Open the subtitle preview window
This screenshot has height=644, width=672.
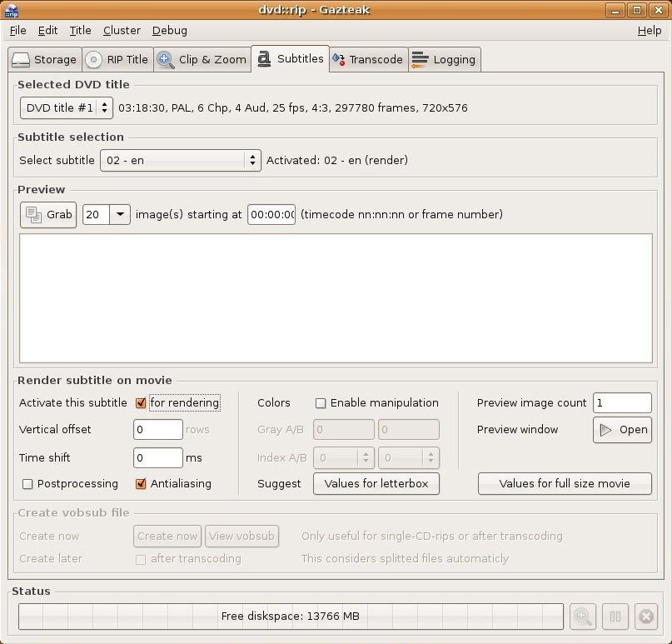point(622,430)
